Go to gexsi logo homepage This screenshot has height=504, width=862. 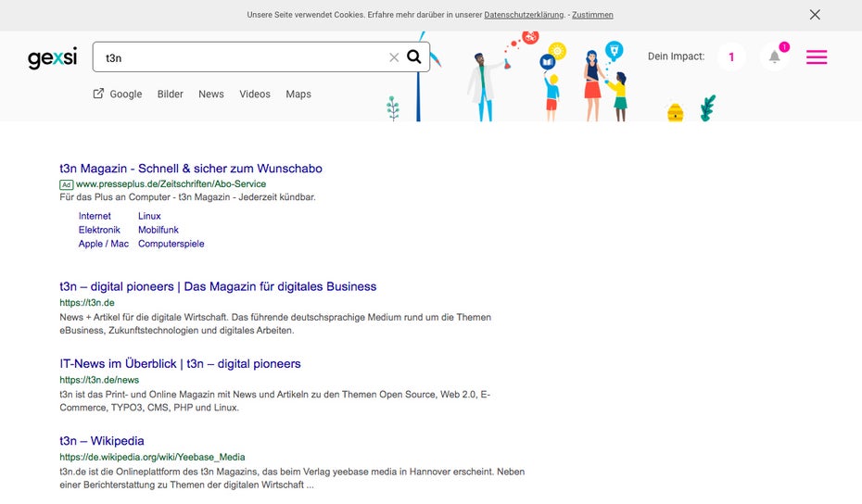click(52, 57)
